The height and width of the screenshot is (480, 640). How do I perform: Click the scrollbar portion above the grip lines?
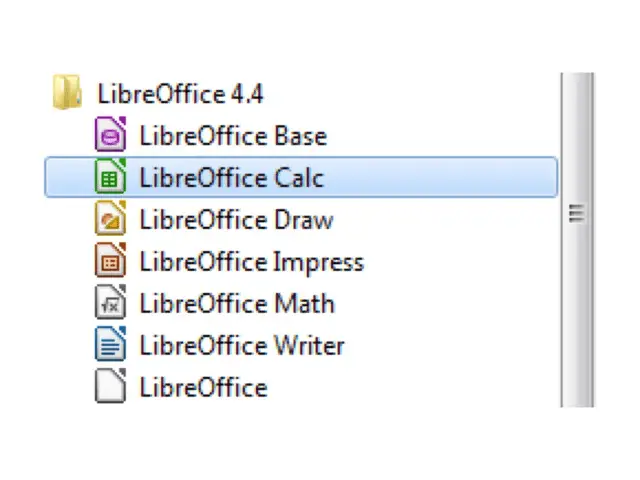pyautogui.click(x=577, y=139)
